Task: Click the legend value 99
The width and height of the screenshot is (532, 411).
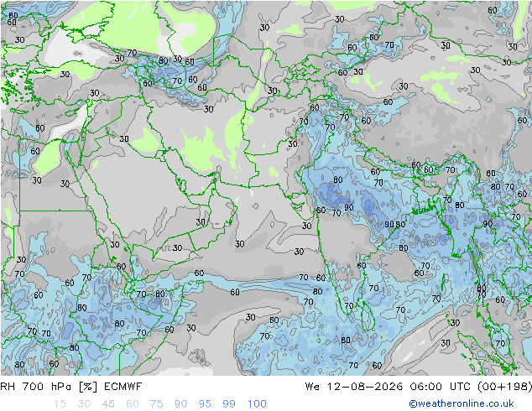Action: tap(229, 403)
